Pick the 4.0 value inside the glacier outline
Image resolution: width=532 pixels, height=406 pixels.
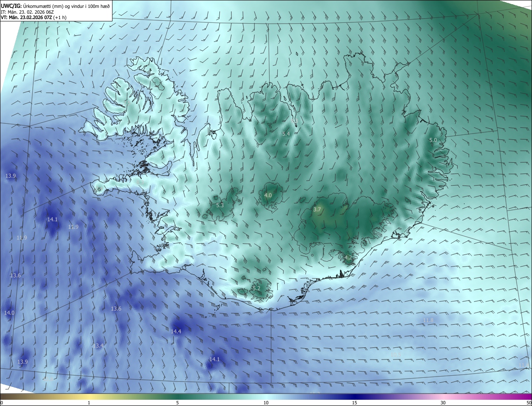pos(268,195)
